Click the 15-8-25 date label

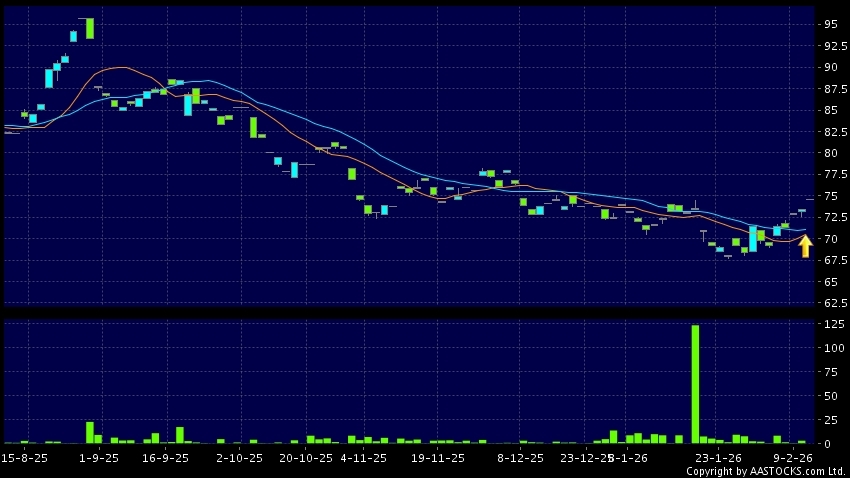click(25, 458)
